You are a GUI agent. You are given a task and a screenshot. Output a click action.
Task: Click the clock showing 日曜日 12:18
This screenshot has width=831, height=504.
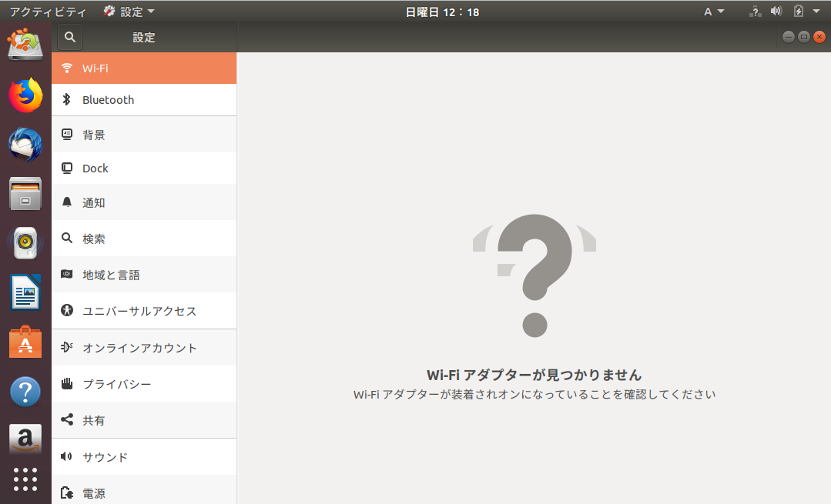coord(442,12)
